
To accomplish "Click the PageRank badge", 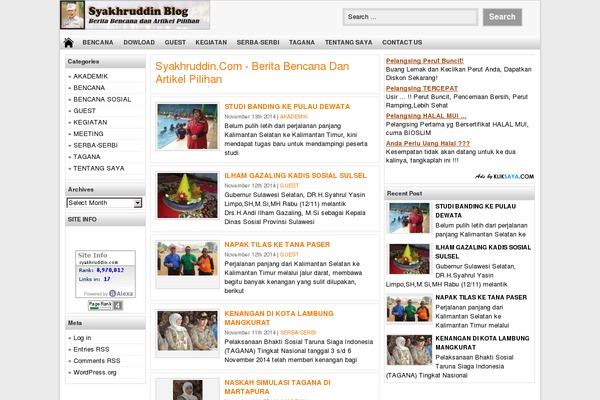I will pos(106,305).
